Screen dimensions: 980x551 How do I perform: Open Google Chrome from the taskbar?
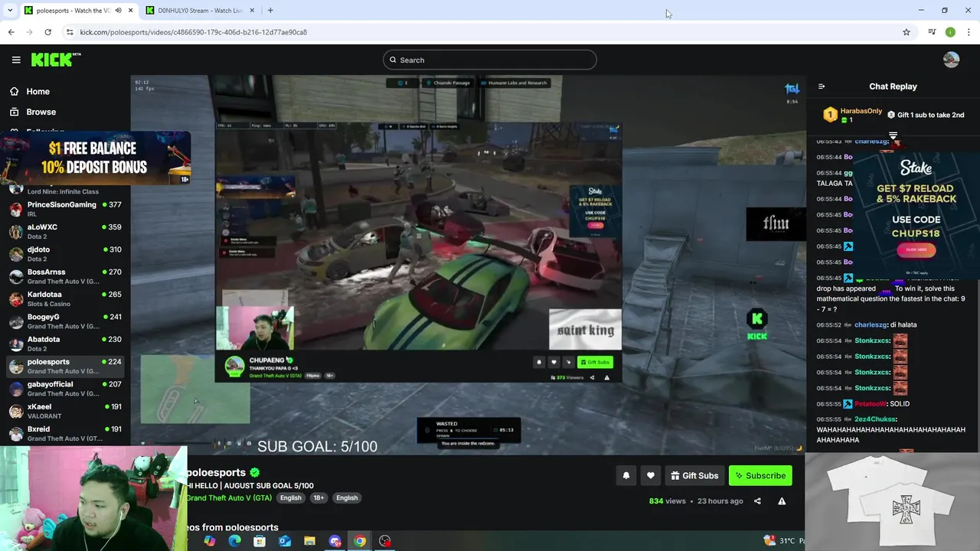(359, 541)
